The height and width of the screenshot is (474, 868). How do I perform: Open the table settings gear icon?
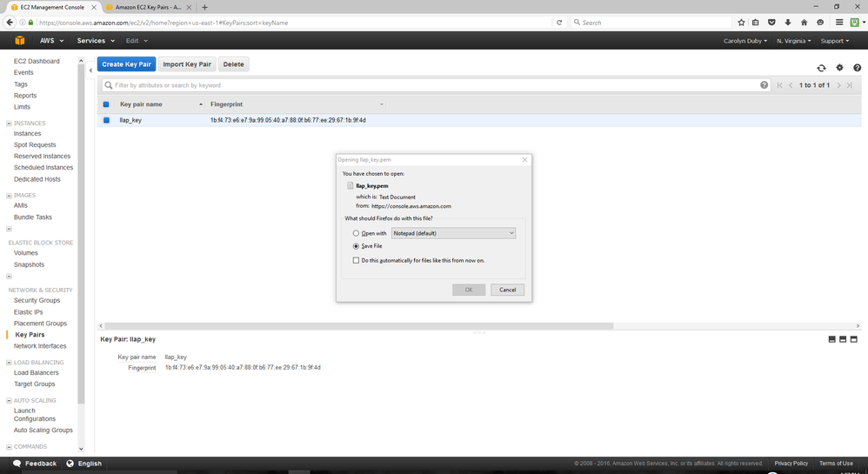(x=840, y=68)
